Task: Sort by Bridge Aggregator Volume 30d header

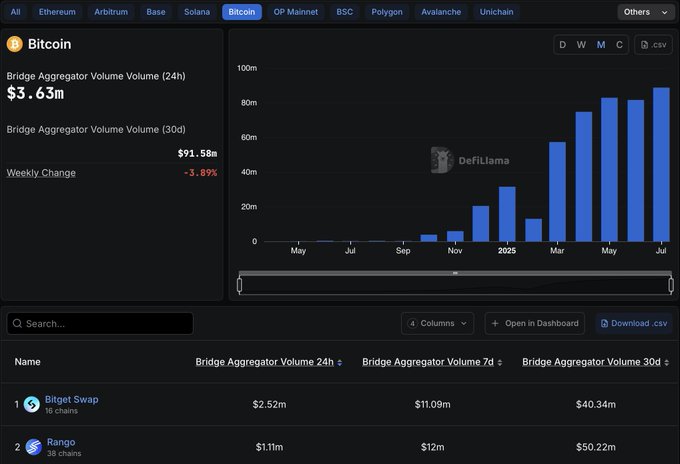Action: click(x=591, y=362)
